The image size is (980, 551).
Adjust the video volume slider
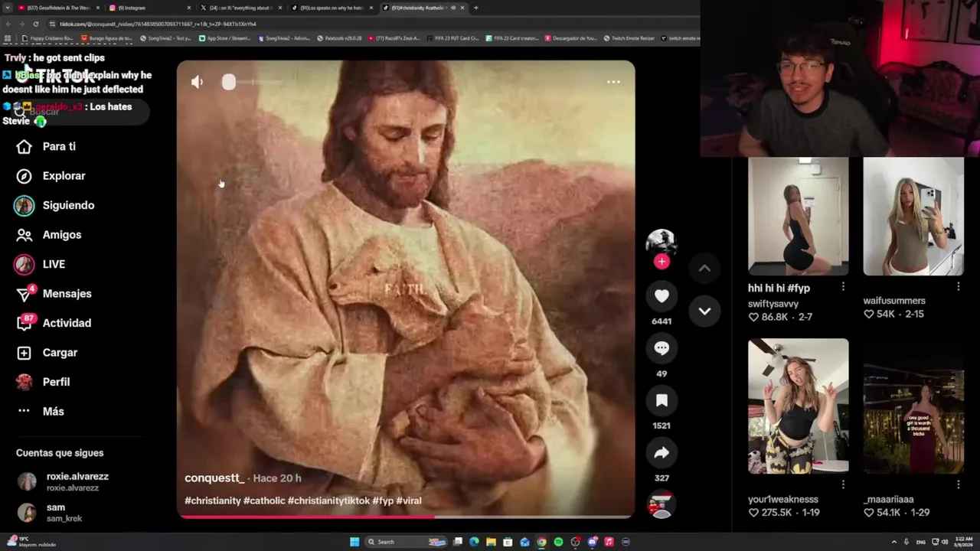pyautogui.click(x=252, y=82)
